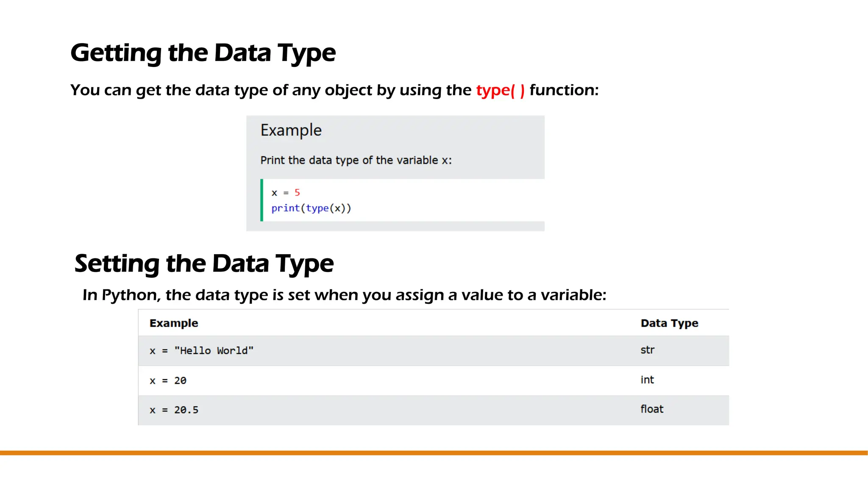Click the print(type(x)) code line
This screenshot has width=868, height=488.
(311, 208)
